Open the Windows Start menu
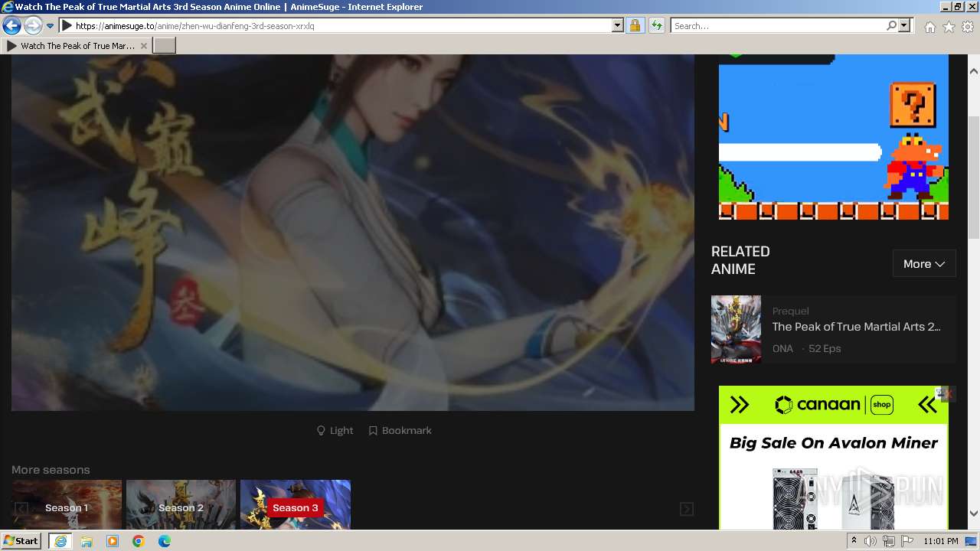Image resolution: width=980 pixels, height=551 pixels. pyautogui.click(x=21, y=541)
